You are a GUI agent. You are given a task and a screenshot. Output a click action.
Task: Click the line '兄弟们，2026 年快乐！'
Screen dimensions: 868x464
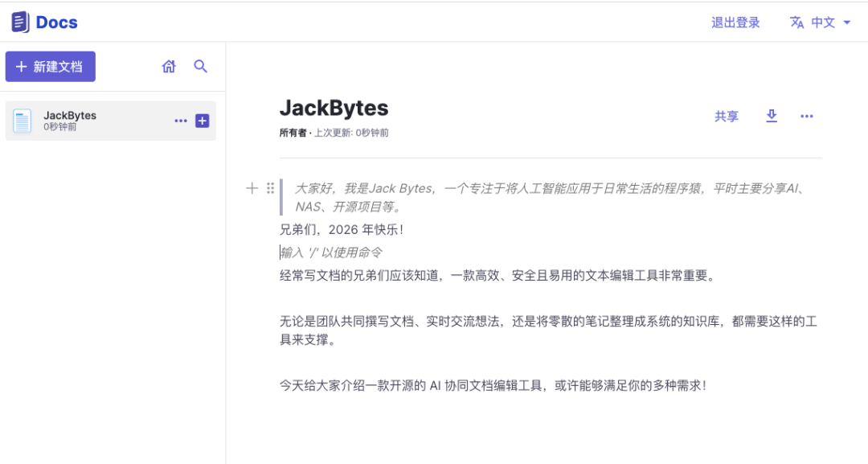point(342,230)
